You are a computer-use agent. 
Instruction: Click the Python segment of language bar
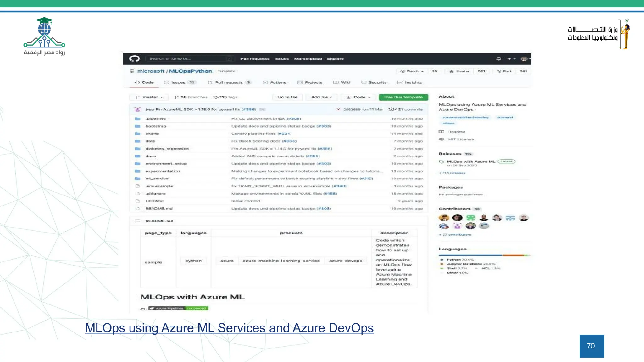[x=471, y=255]
